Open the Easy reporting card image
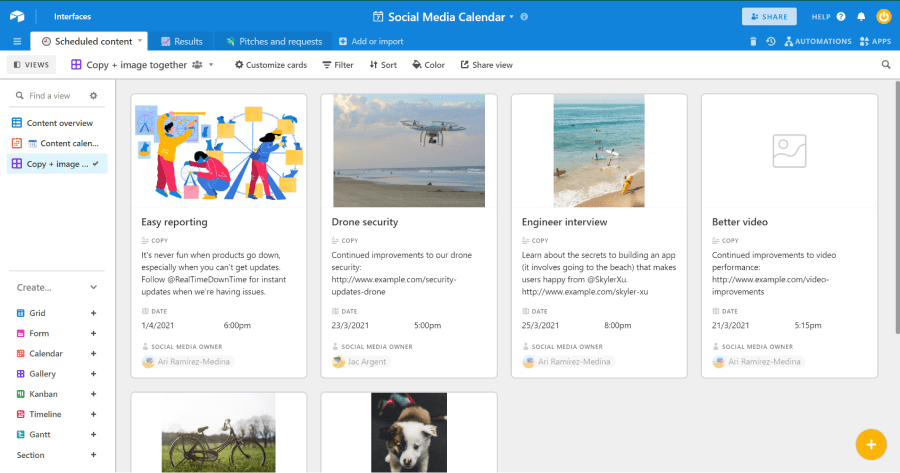The image size is (900, 473). [219, 151]
